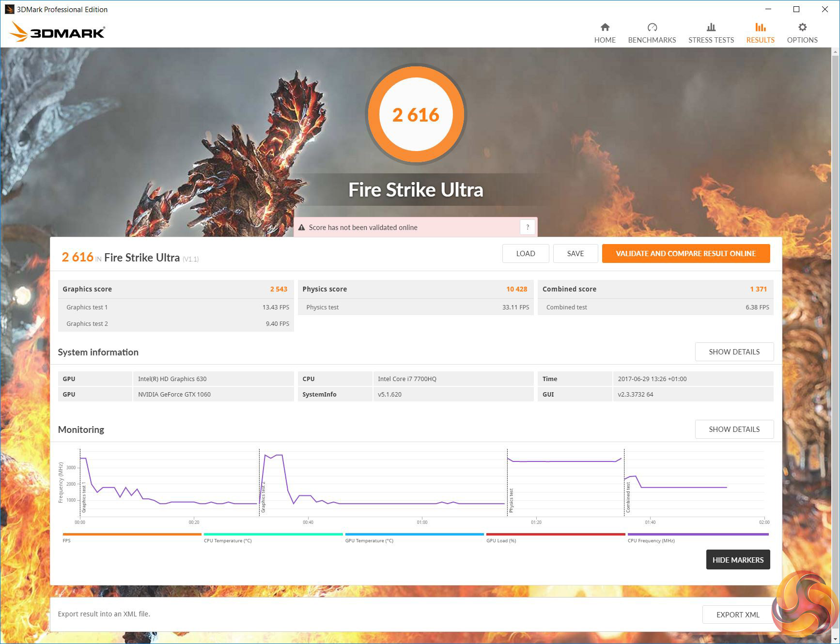Open the Results chart icon
The height and width of the screenshot is (644, 840).
tap(761, 27)
